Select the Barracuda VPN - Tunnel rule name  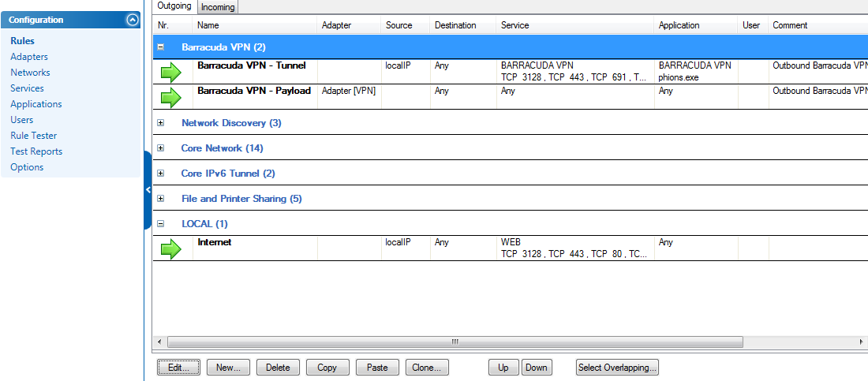251,65
